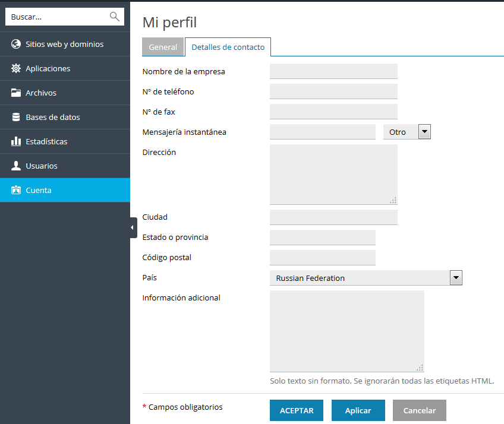Screen dimensions: 504x424
Task: Click the Código postal input field
Action: pyautogui.click(x=323, y=258)
